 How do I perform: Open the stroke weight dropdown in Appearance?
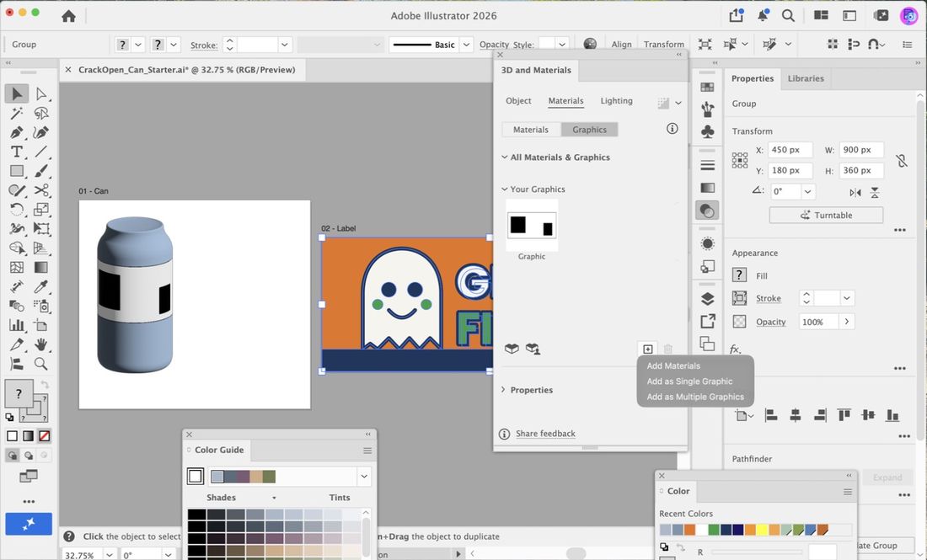pos(847,298)
